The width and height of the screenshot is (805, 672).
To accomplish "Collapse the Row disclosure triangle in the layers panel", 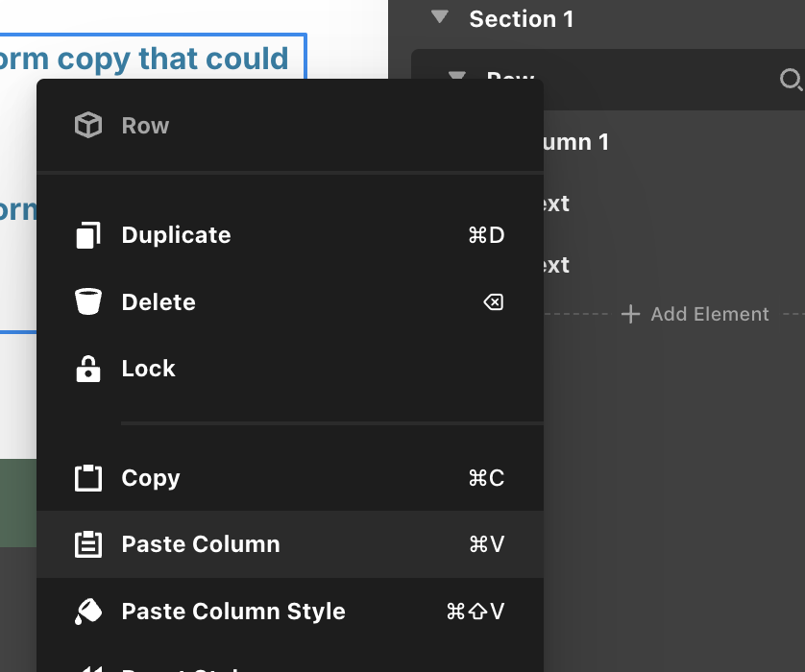I will (457, 75).
